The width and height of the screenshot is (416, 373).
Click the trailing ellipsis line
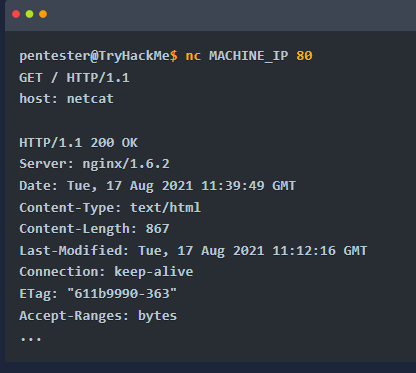(x=31, y=339)
